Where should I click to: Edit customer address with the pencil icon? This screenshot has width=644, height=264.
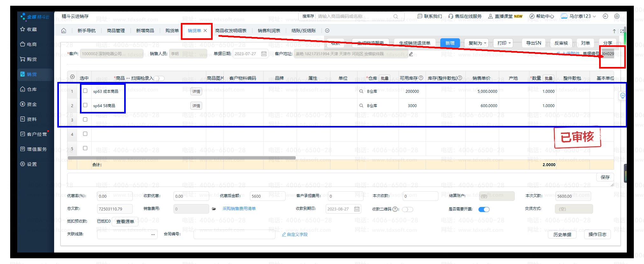(x=411, y=54)
